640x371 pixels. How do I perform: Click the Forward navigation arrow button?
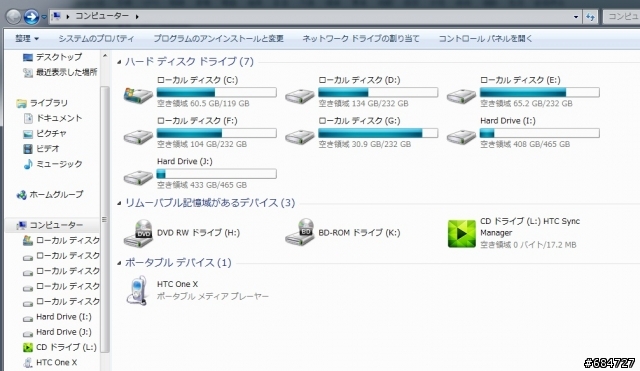pyautogui.click(x=31, y=17)
